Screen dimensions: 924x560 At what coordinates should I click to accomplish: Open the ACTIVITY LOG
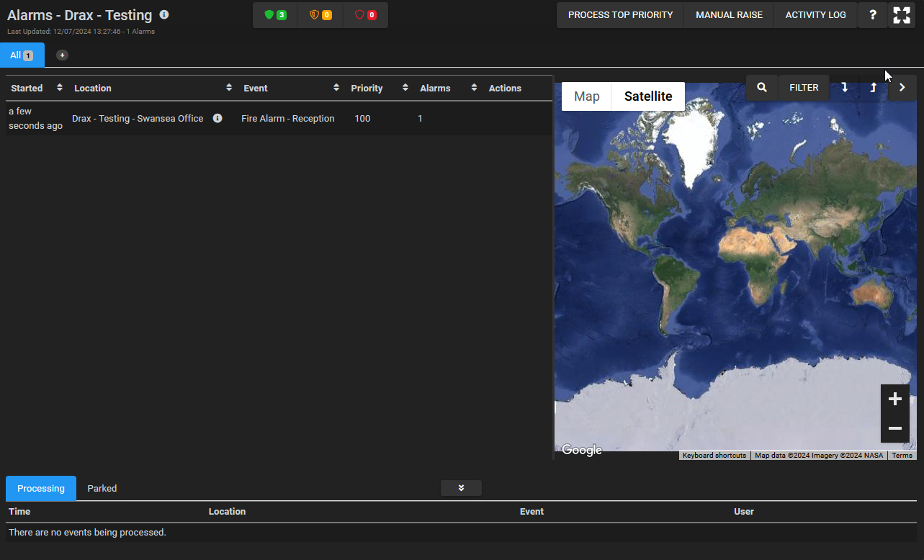pyautogui.click(x=816, y=15)
